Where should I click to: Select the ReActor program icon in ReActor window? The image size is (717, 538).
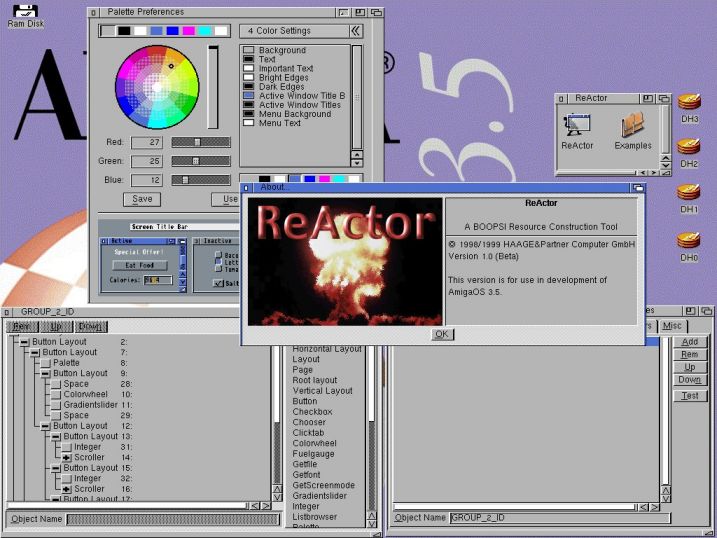click(x=577, y=124)
